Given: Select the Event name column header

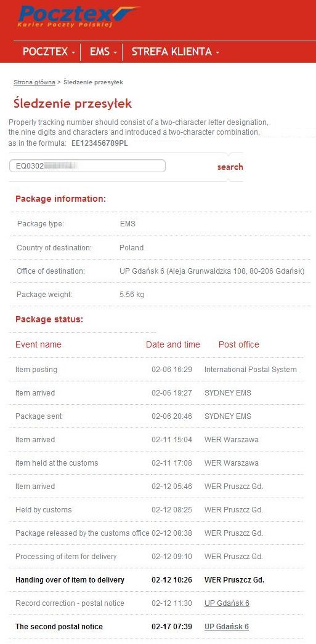Looking at the screenshot, I should coord(38,344).
